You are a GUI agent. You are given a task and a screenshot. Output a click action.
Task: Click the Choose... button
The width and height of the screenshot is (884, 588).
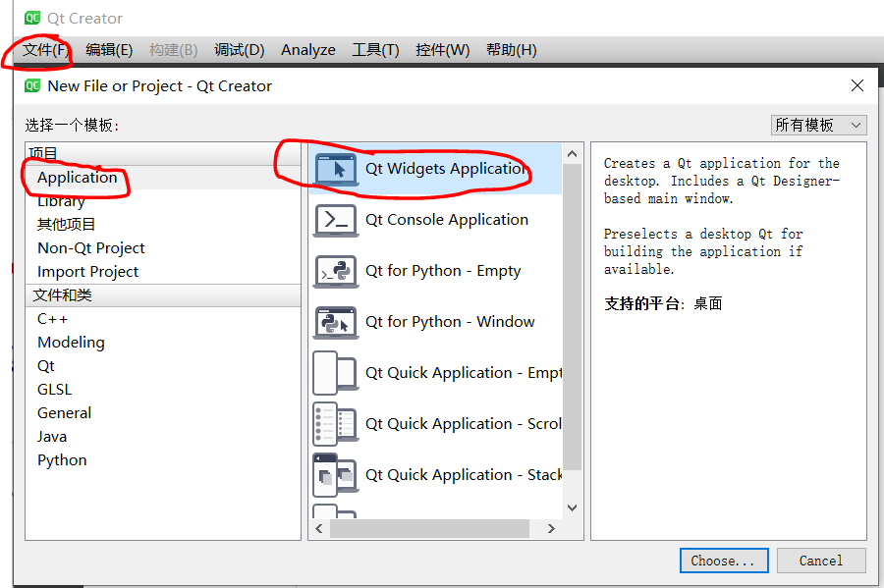coord(724,561)
